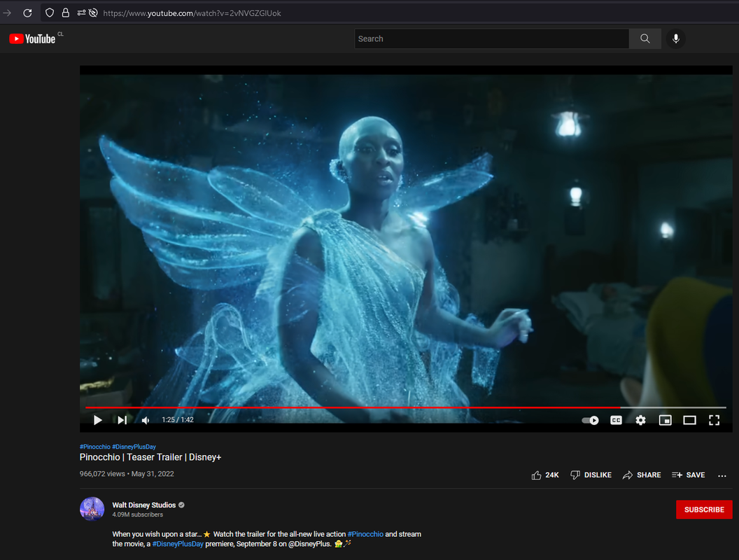This screenshot has width=739, height=560.
Task: Click the video title text
Action: pos(150,457)
